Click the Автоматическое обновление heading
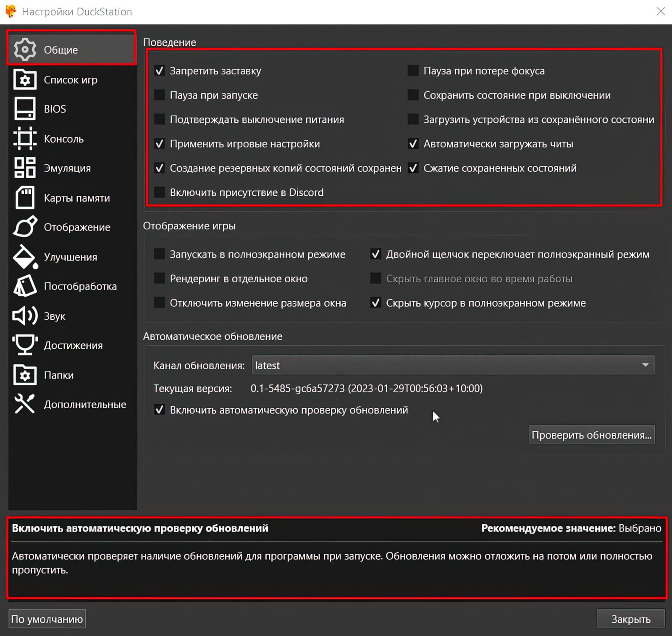 coord(213,336)
